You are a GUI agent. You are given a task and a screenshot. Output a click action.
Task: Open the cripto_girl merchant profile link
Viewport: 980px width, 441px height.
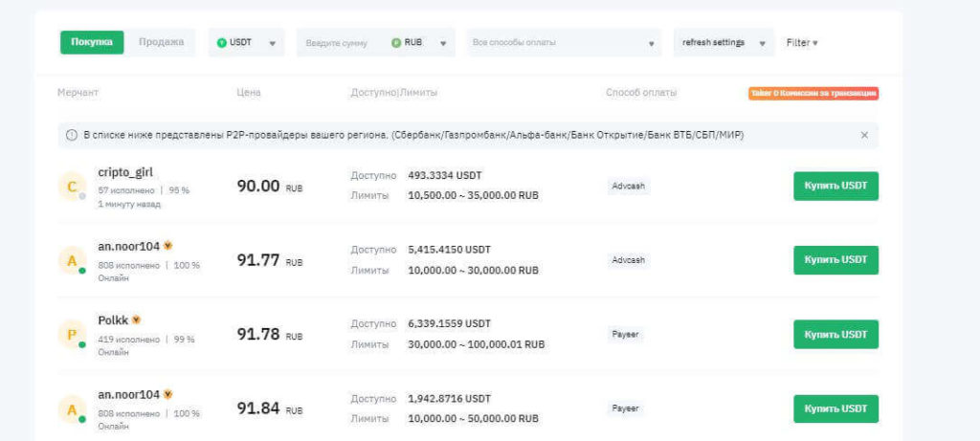tap(124, 172)
